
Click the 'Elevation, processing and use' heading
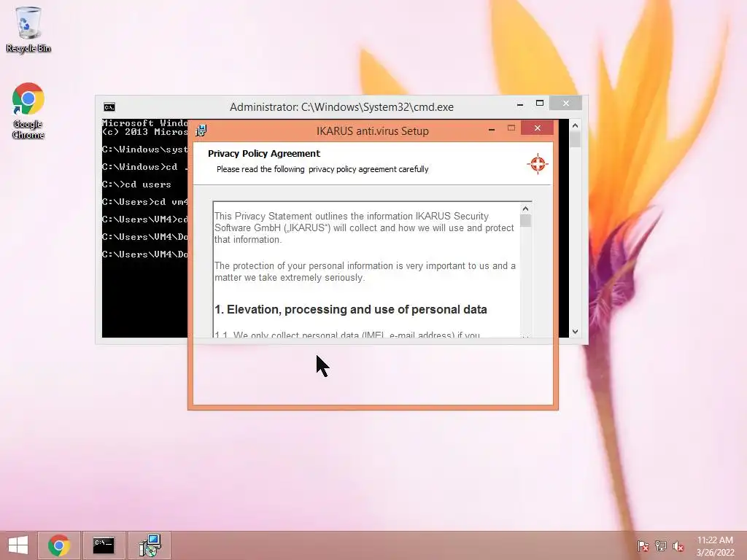coord(351,309)
